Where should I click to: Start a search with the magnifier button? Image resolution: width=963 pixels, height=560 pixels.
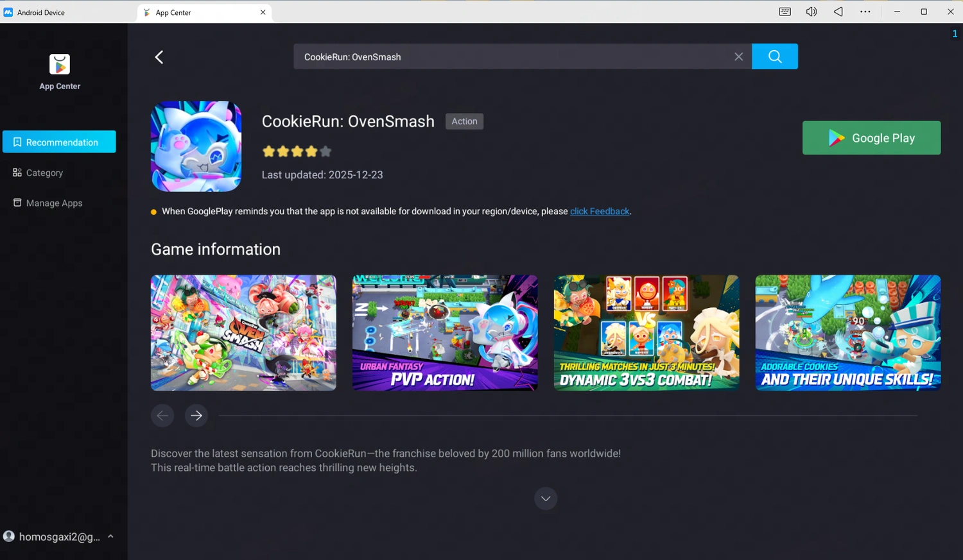pyautogui.click(x=774, y=56)
